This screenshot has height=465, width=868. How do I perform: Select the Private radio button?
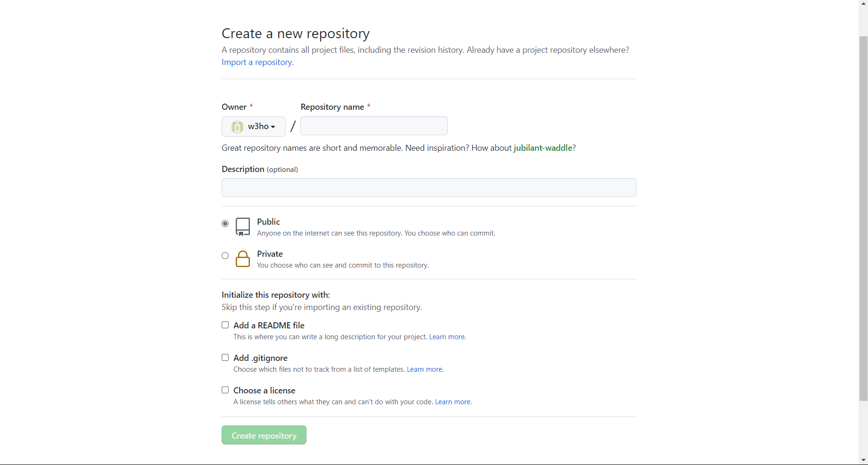225,255
